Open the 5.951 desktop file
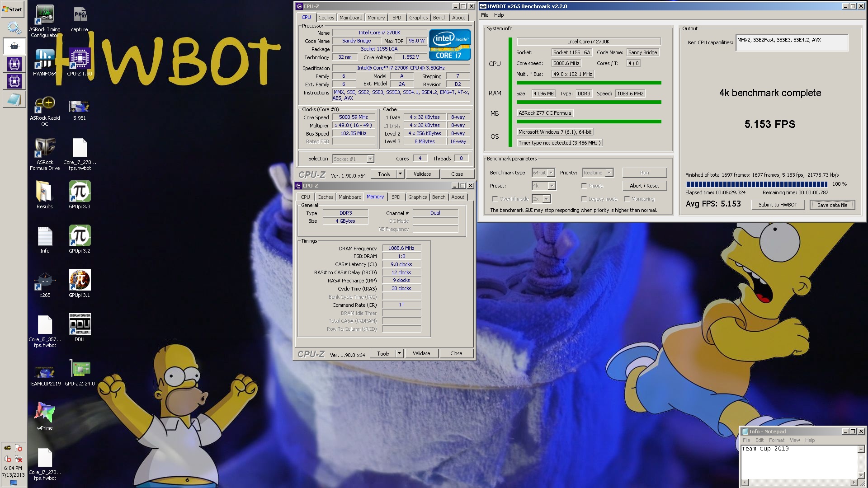This screenshot has width=868, height=488. (80, 110)
